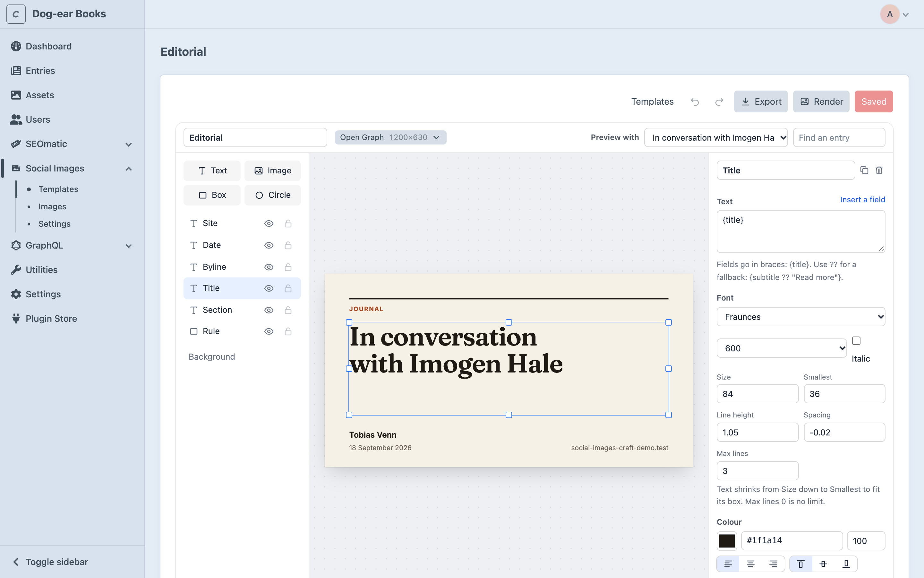Open the Preview with entry dropdown
The height and width of the screenshot is (578, 924).
coord(716,138)
